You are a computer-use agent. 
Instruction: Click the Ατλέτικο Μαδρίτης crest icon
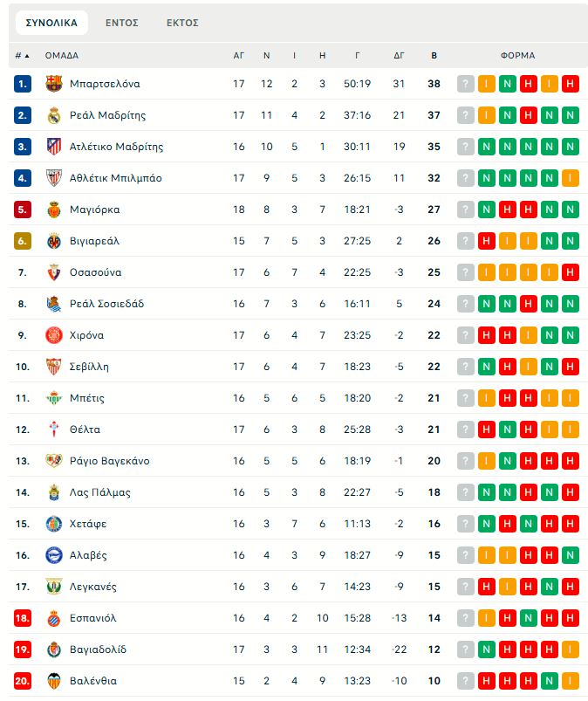coord(54,147)
